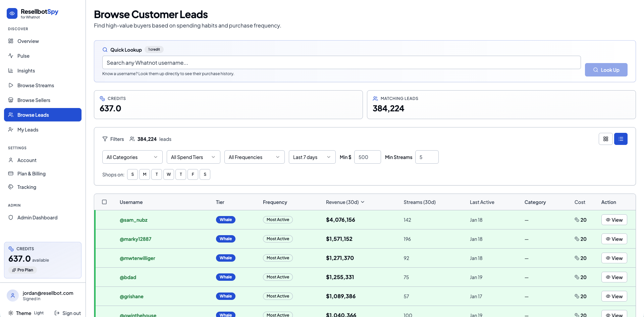Open the All Categories dropdown

coord(132,157)
